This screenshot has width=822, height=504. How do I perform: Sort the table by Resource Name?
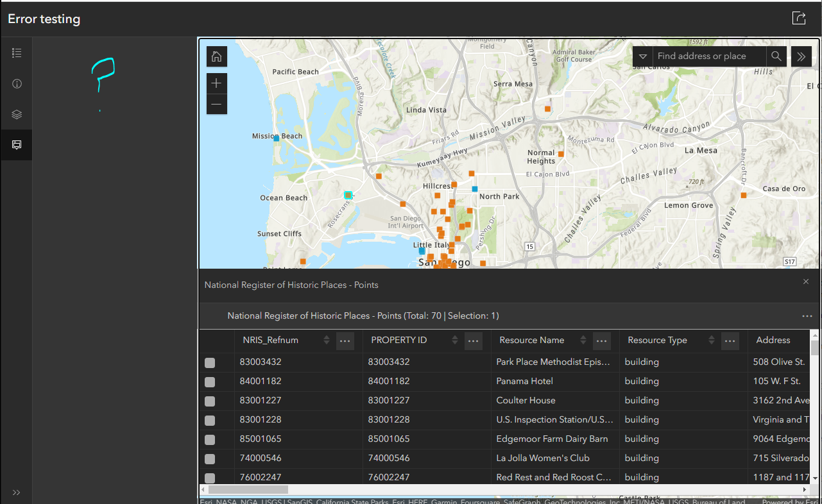pyautogui.click(x=583, y=340)
